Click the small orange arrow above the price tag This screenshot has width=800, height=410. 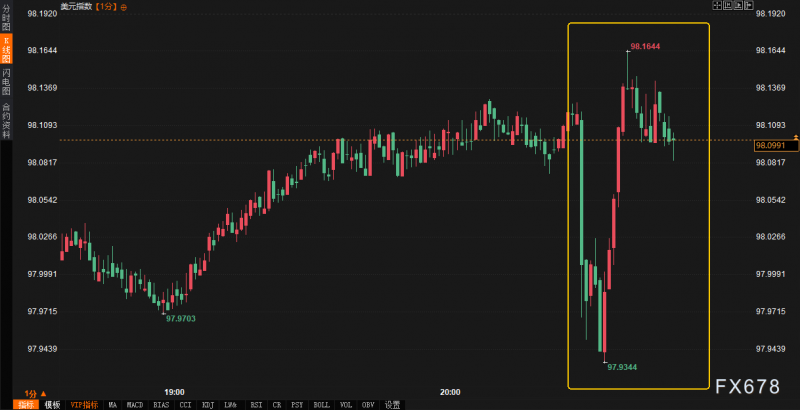(x=796, y=138)
